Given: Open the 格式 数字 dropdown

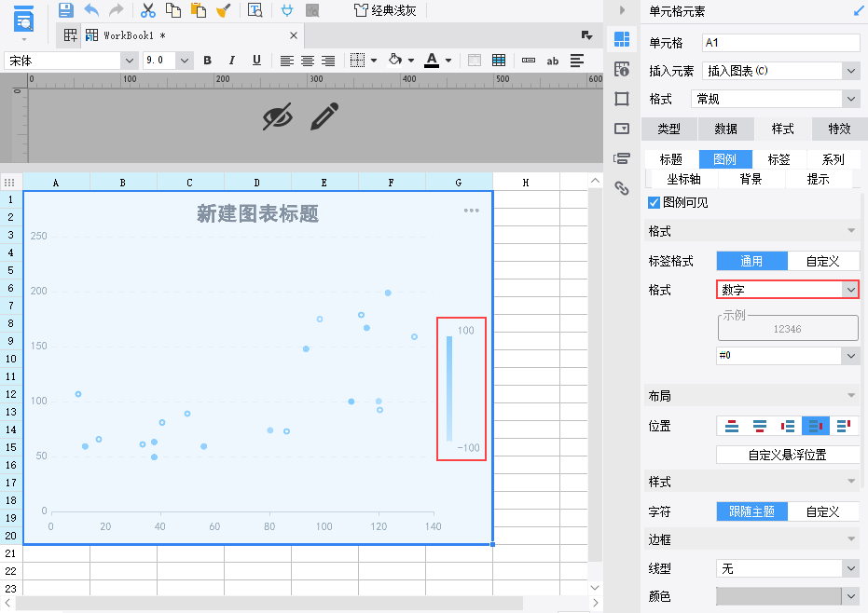Looking at the screenshot, I should coord(787,290).
